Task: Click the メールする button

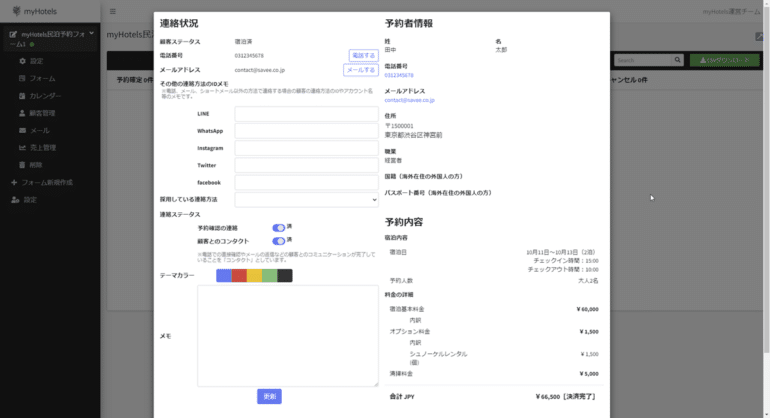Action: (x=360, y=70)
